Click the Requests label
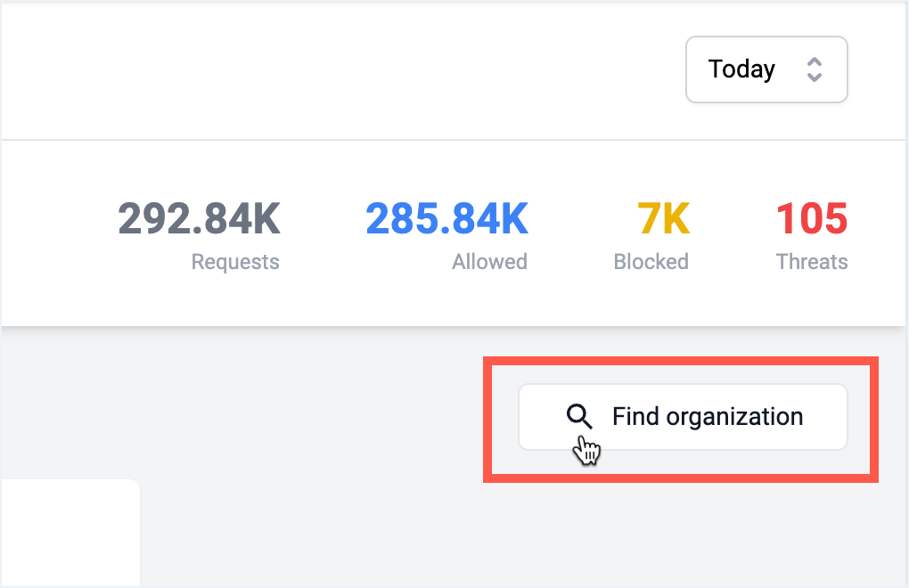This screenshot has width=909, height=588. (x=235, y=262)
